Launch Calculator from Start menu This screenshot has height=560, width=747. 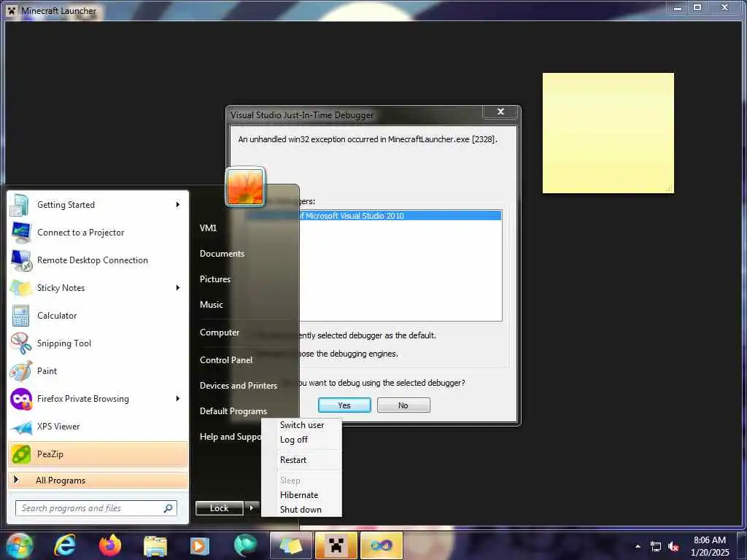(98, 315)
